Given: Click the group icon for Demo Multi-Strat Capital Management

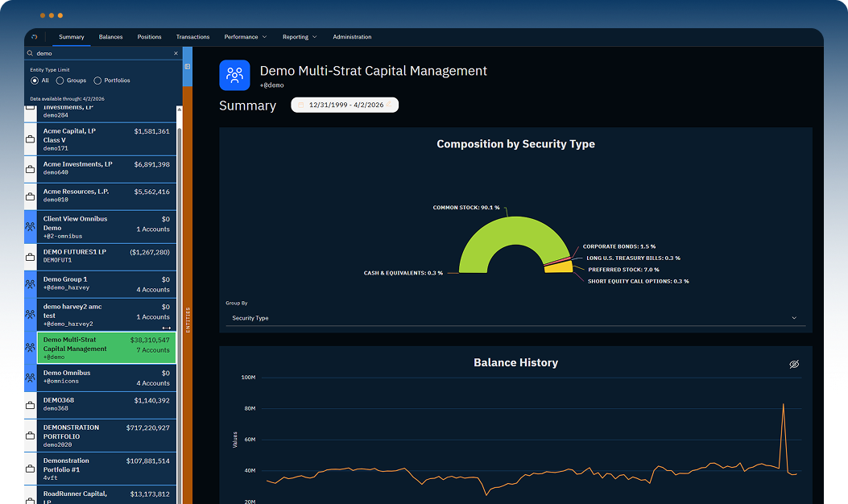Looking at the screenshot, I should coord(31,348).
